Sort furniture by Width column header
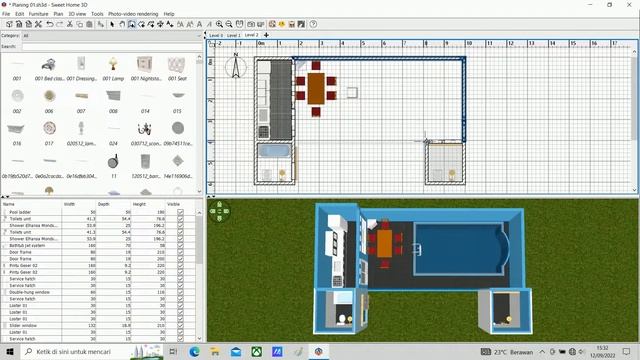The image size is (640, 360). point(79,204)
